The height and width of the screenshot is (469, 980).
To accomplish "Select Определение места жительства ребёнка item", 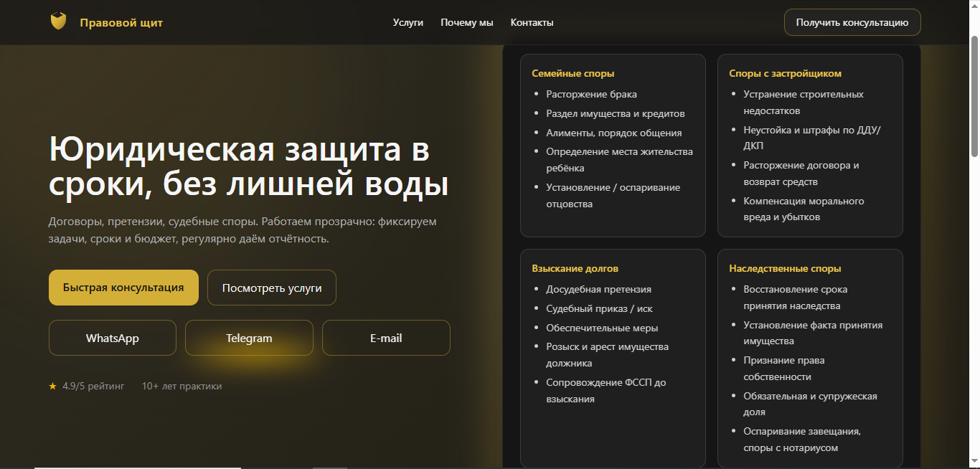I will (x=619, y=160).
